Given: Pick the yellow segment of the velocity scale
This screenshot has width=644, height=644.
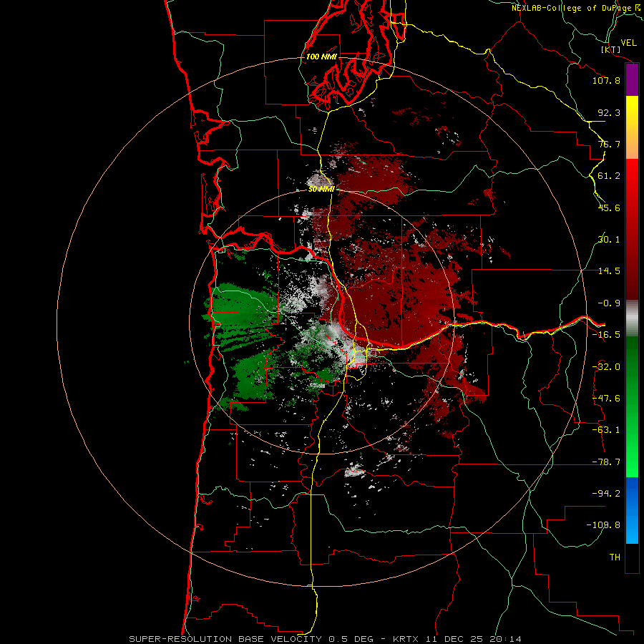Looking at the screenshot, I should tap(632, 127).
